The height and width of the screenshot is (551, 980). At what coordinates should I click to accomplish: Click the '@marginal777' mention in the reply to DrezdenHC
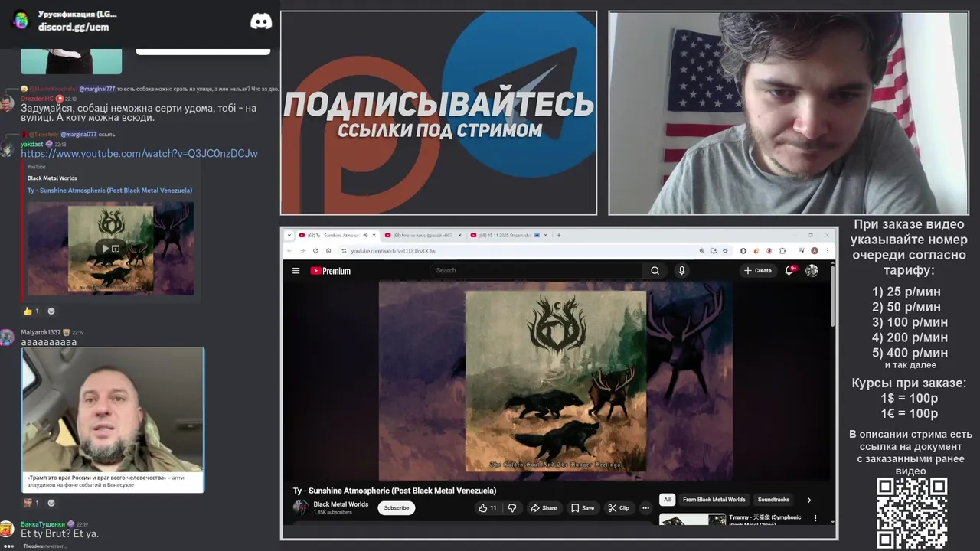click(x=96, y=89)
